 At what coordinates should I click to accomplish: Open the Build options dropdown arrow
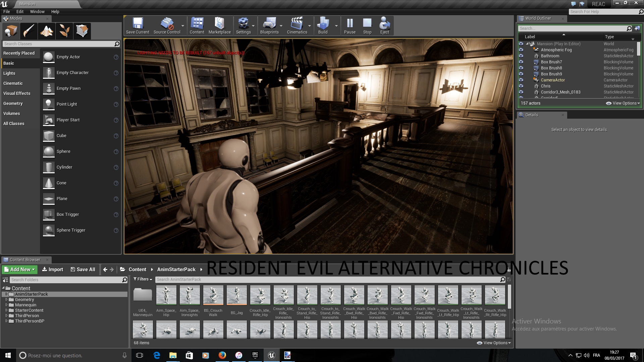click(336, 26)
